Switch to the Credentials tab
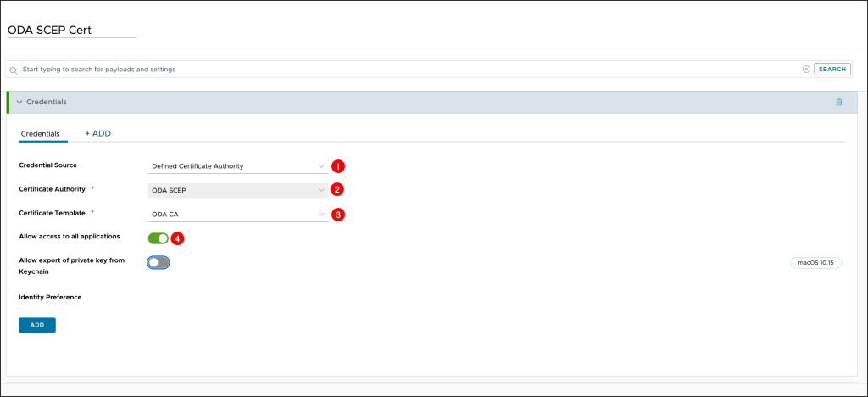Image resolution: width=868 pixels, height=397 pixels. (x=40, y=134)
